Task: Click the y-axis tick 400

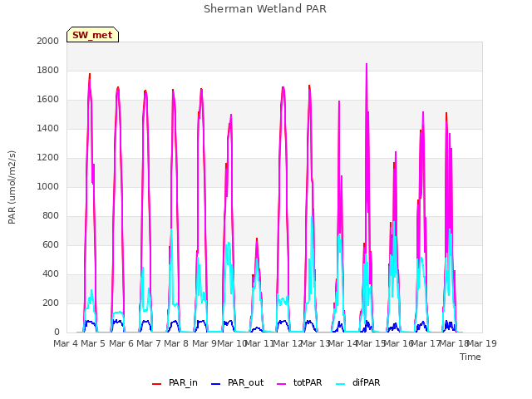Action: coord(51,273)
